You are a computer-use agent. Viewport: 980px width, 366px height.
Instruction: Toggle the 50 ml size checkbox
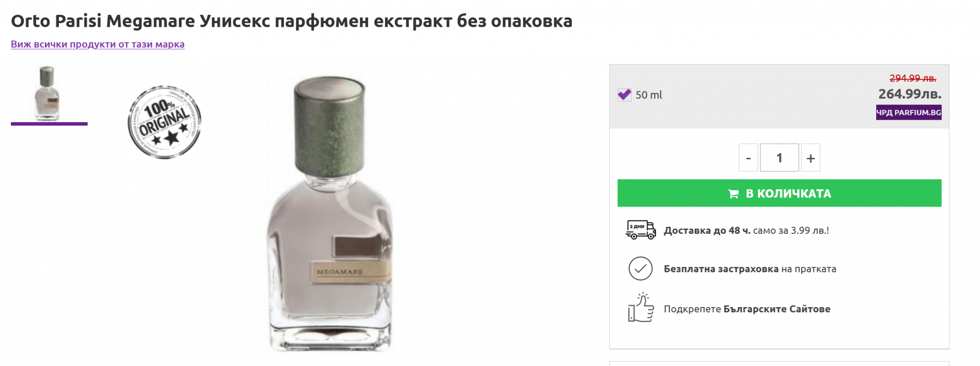(624, 94)
